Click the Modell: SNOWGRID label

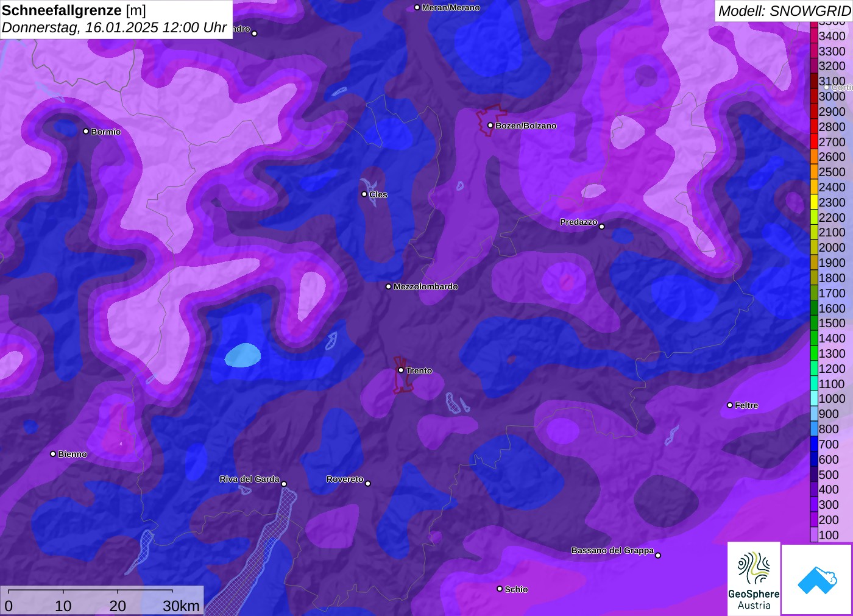pos(784,11)
